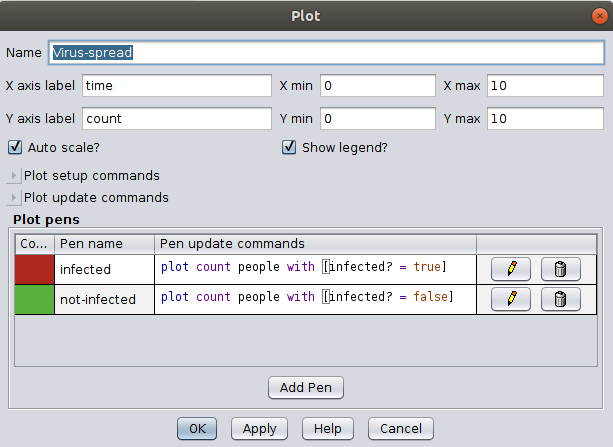Click the pencil edit icon for infected pen
The height and width of the screenshot is (447, 613).
[x=512, y=269]
